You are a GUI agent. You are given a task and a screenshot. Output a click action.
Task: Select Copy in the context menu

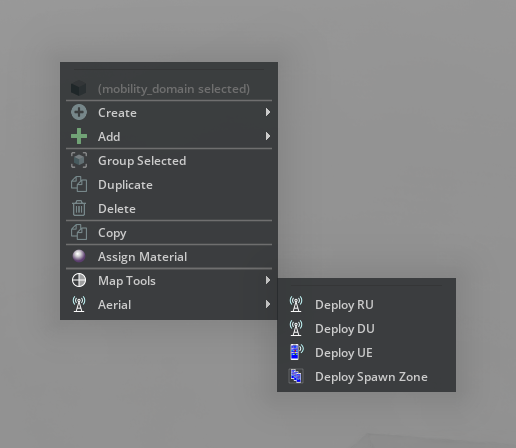pos(169,233)
